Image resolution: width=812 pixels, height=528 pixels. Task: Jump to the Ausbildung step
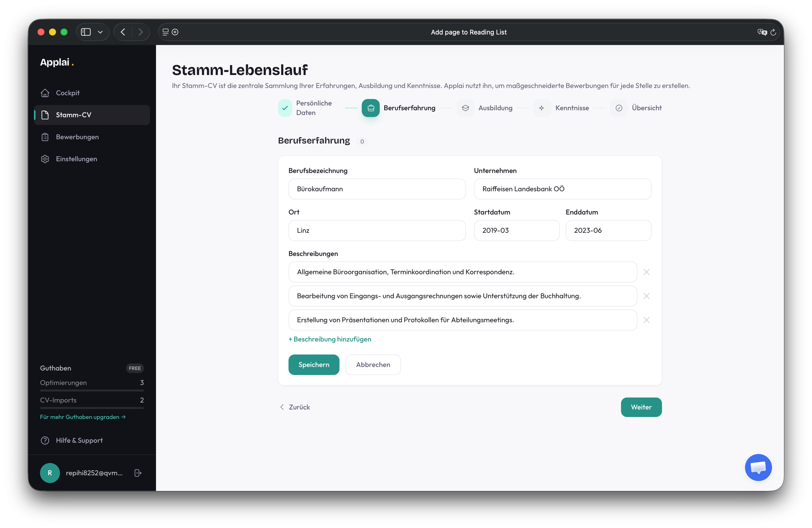485,108
